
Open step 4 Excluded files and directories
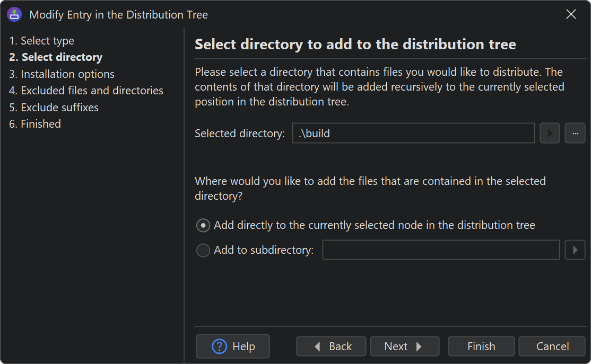(x=86, y=91)
